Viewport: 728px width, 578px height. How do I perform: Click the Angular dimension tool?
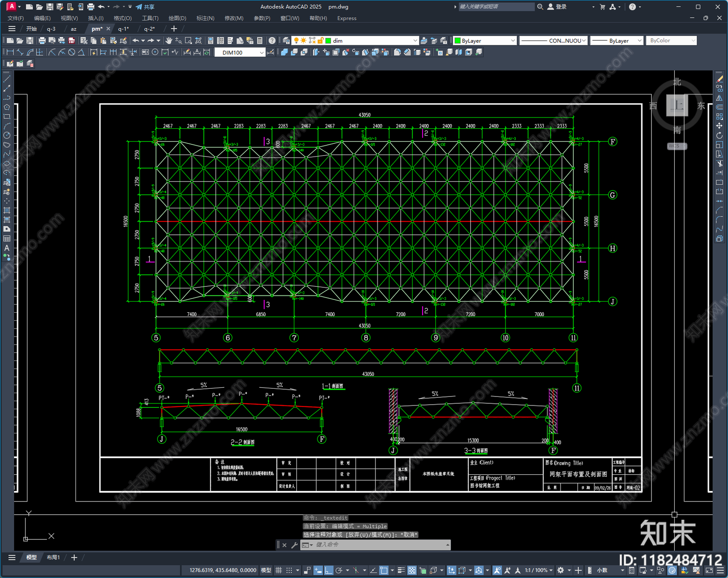click(x=81, y=52)
